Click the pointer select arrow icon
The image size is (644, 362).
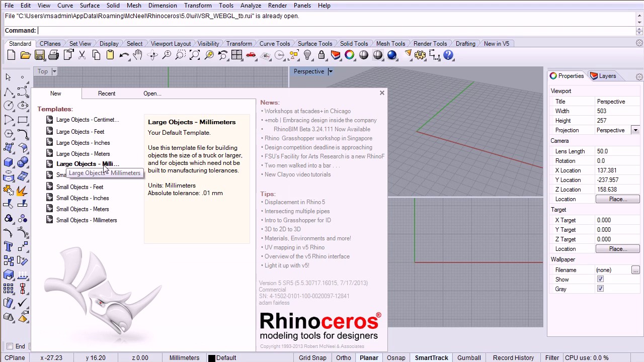click(x=9, y=77)
